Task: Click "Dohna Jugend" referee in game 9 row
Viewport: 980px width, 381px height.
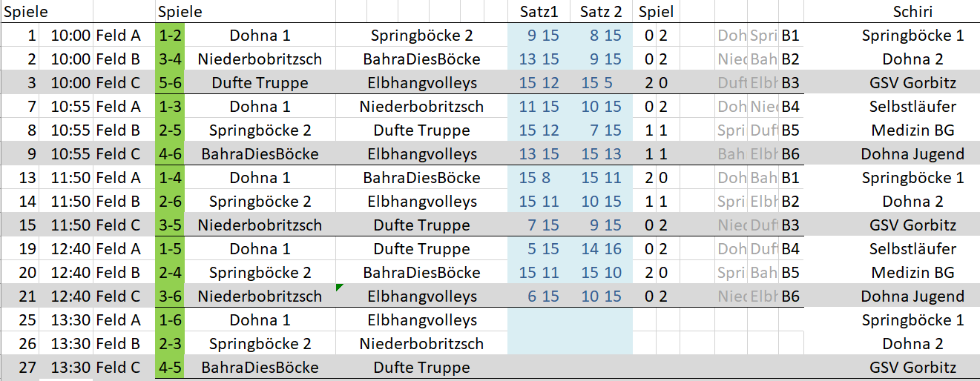Action: pos(912,154)
